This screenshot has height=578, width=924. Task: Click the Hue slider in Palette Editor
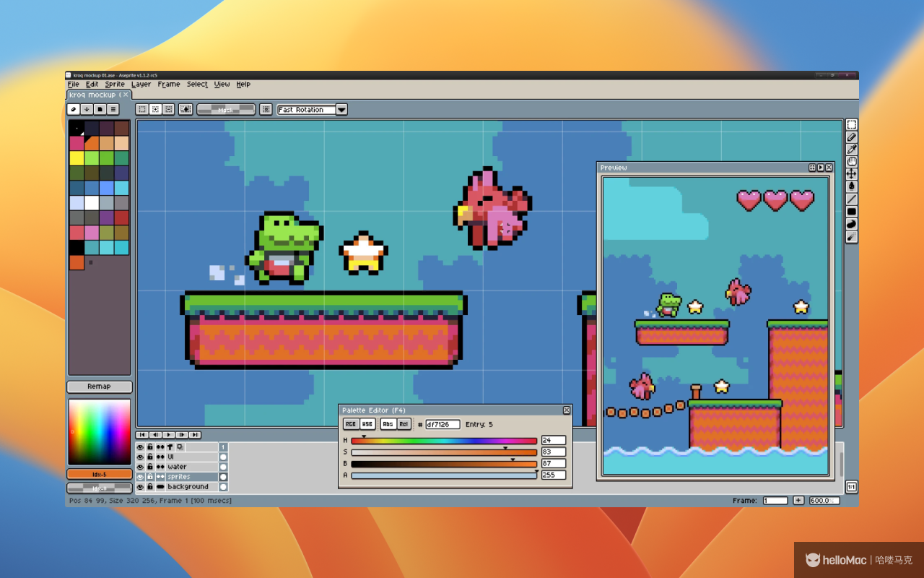click(444, 441)
